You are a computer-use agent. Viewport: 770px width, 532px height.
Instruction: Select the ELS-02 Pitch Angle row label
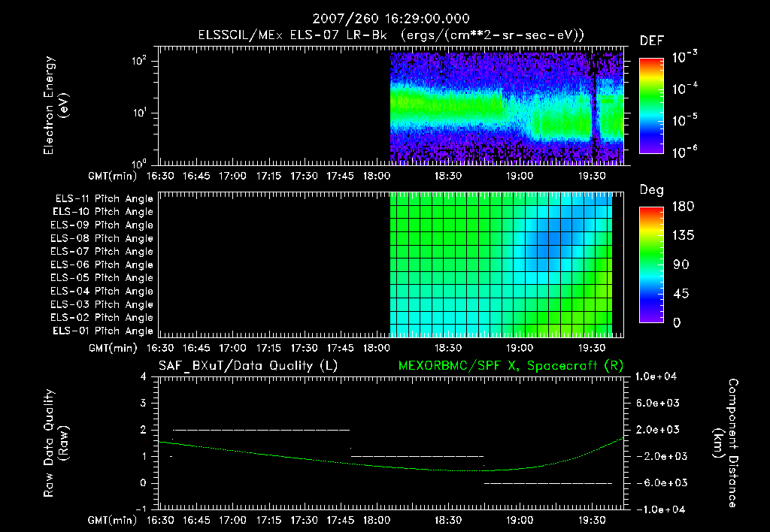point(102,318)
